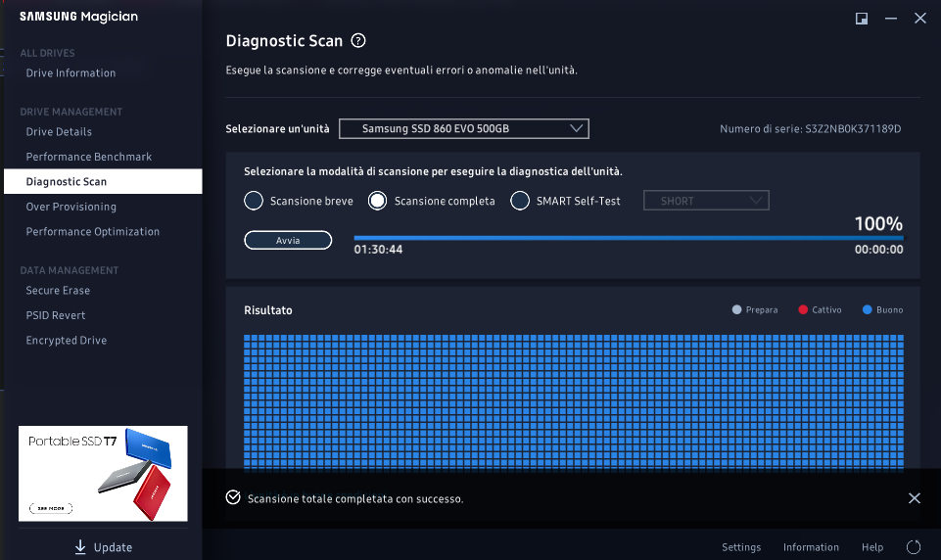Click the 100% progress value

(878, 224)
